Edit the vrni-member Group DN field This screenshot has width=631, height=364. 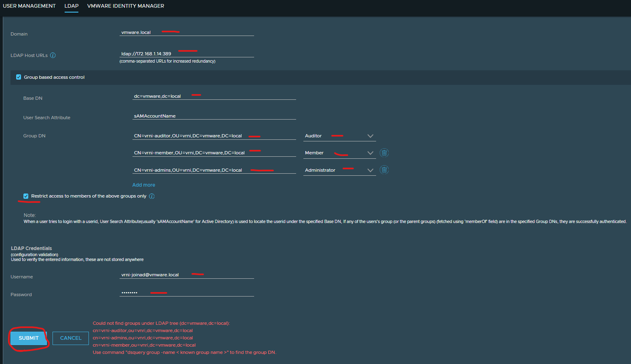[x=214, y=153]
